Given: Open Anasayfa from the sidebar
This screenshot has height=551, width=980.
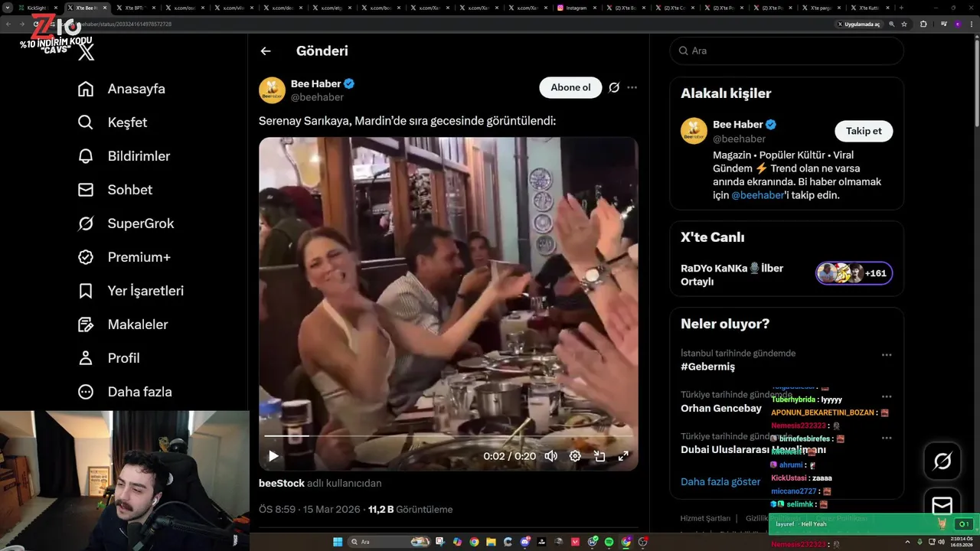Looking at the screenshot, I should point(122,89).
